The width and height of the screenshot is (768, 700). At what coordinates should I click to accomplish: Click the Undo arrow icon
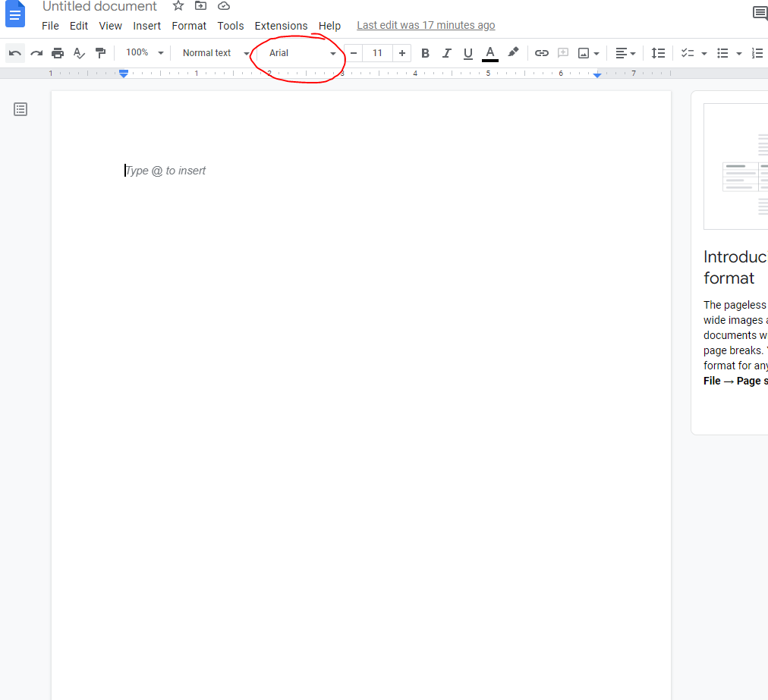click(x=14, y=53)
